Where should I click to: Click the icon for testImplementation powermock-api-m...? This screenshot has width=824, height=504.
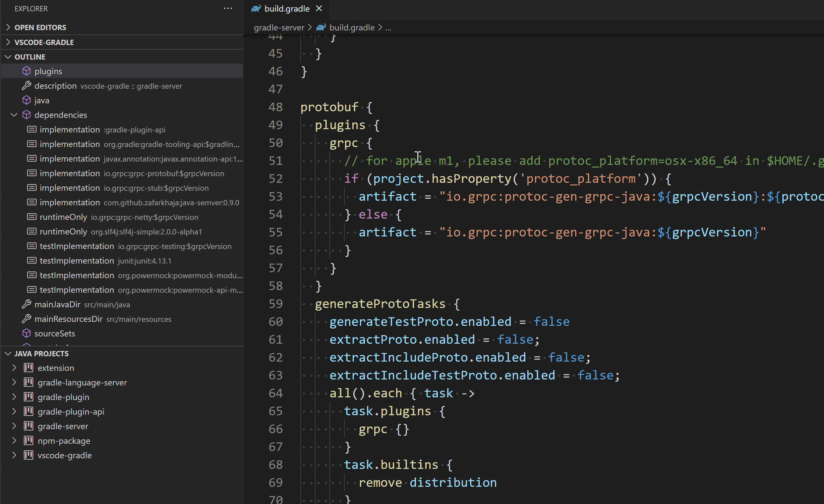(x=32, y=289)
